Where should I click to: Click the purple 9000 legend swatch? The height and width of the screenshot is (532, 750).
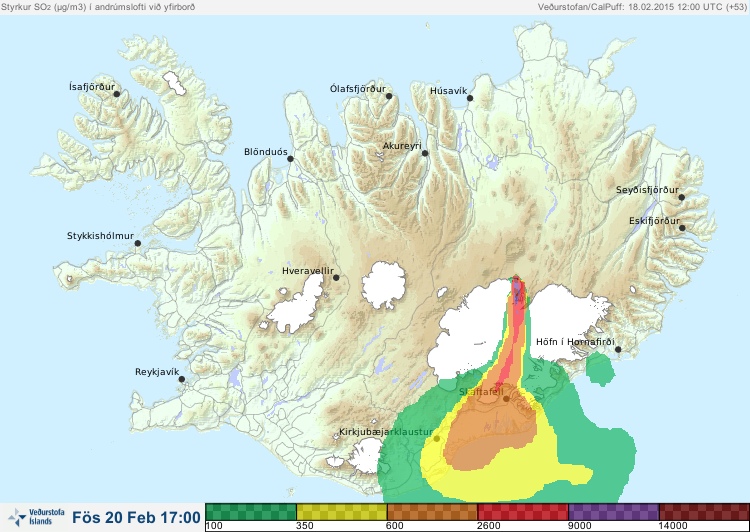613,512
